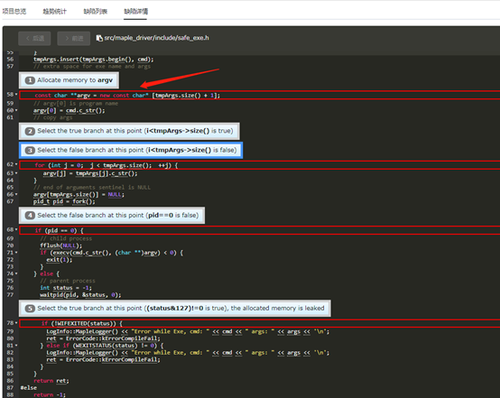Click line number 56 in the gutter
Viewport: 500px width, 398px height.
[x=10, y=59]
